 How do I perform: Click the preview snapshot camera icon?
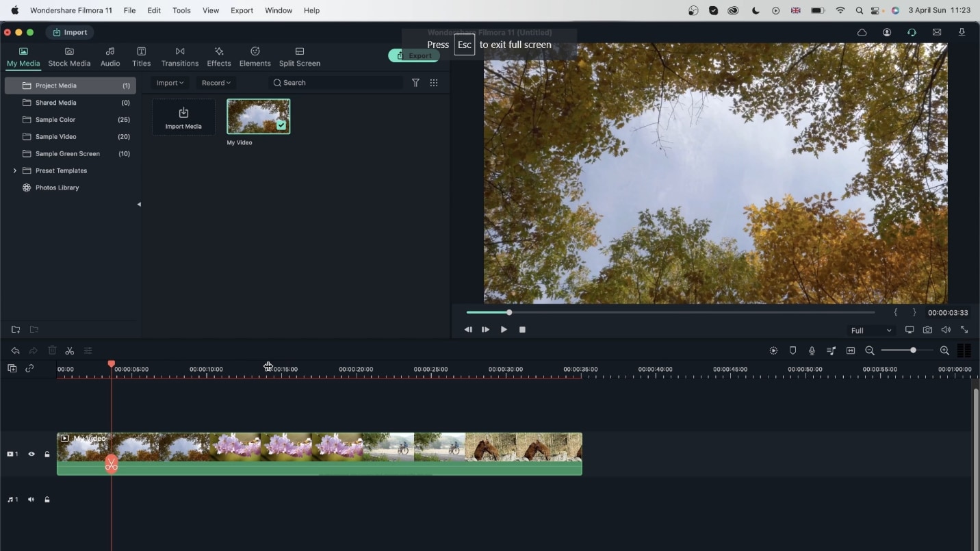(x=927, y=330)
